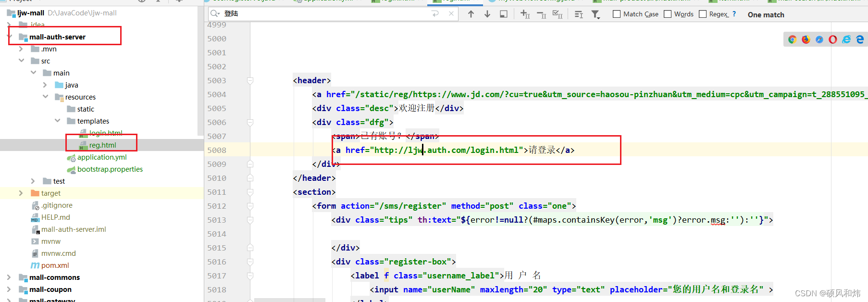Open page in Opera browser icon
The height and width of the screenshot is (302, 868).
(x=833, y=39)
